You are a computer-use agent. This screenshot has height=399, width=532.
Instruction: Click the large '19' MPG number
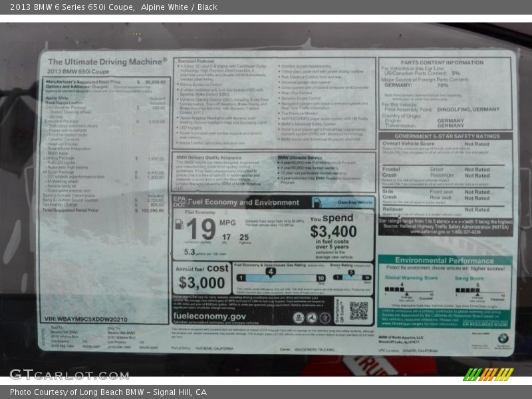[201, 229]
